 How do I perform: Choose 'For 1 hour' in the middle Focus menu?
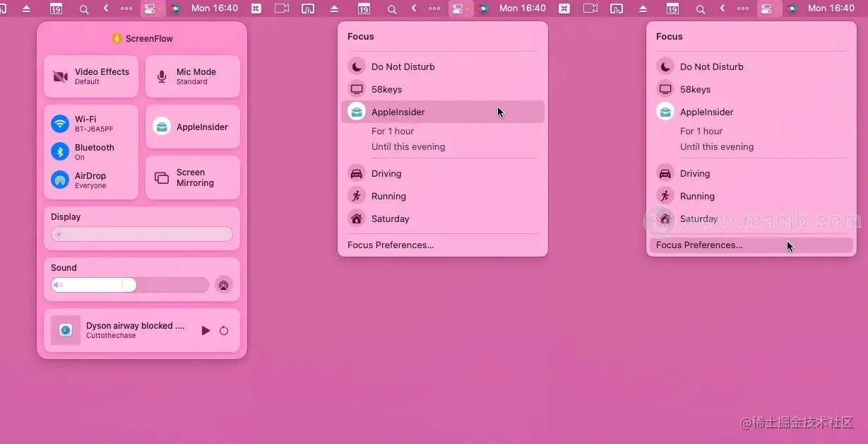(393, 131)
